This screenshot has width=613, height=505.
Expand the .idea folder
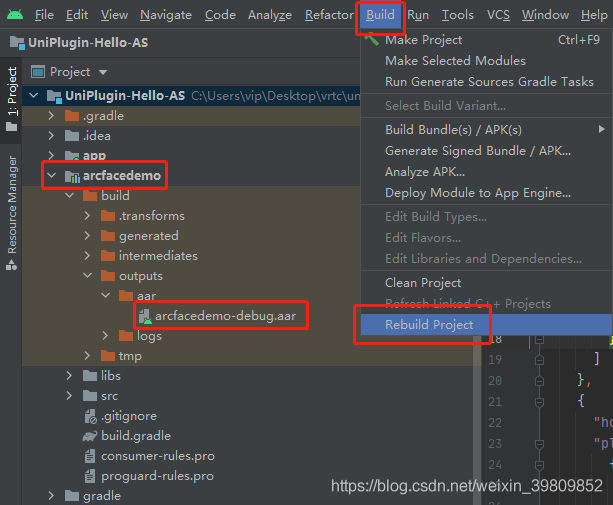click(x=51, y=136)
